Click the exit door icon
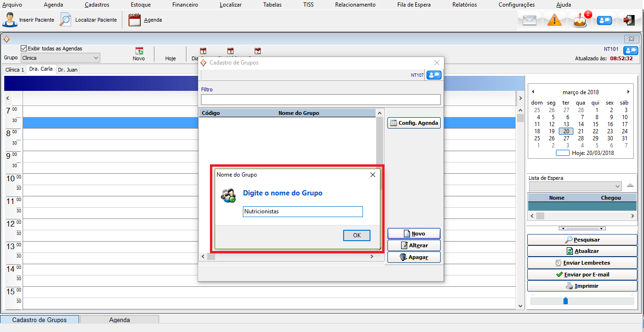644x332 pixels. click(629, 20)
